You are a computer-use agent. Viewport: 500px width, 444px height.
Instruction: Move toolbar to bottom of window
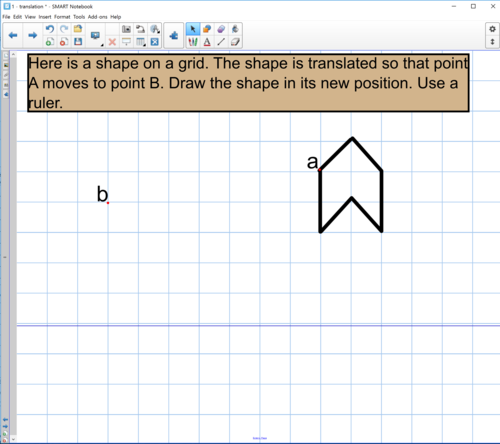pyautogui.click(x=492, y=42)
